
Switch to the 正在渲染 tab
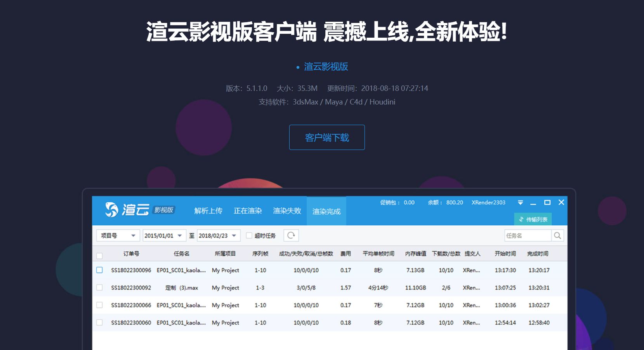(x=248, y=211)
